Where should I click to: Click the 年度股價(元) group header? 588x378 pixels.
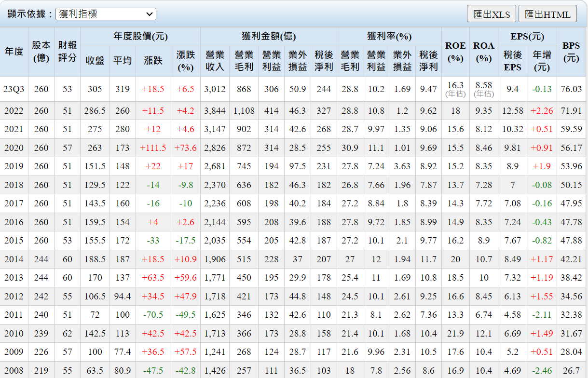tap(140, 36)
